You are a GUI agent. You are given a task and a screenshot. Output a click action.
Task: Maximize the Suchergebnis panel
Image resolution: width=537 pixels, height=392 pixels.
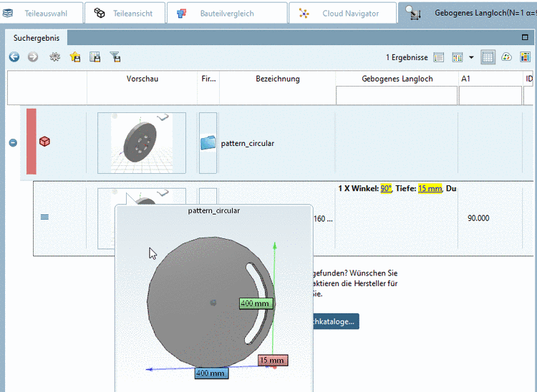tap(525, 37)
